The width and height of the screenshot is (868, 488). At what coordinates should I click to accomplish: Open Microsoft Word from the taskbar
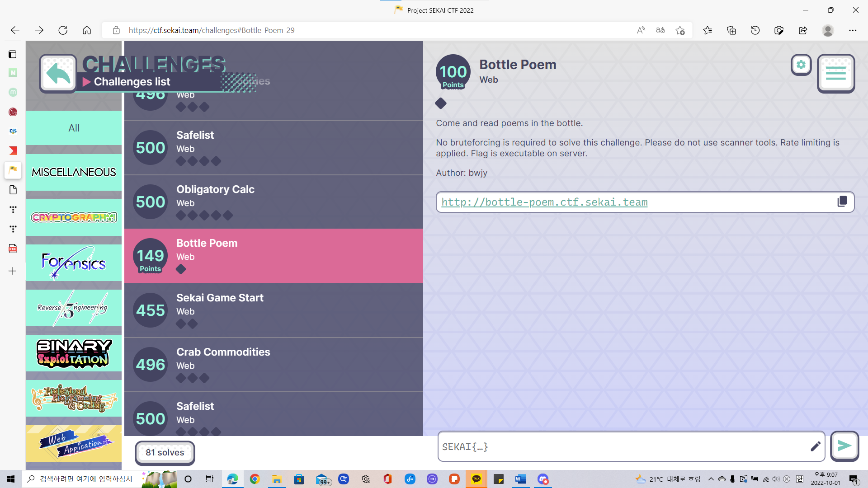pyautogui.click(x=520, y=479)
